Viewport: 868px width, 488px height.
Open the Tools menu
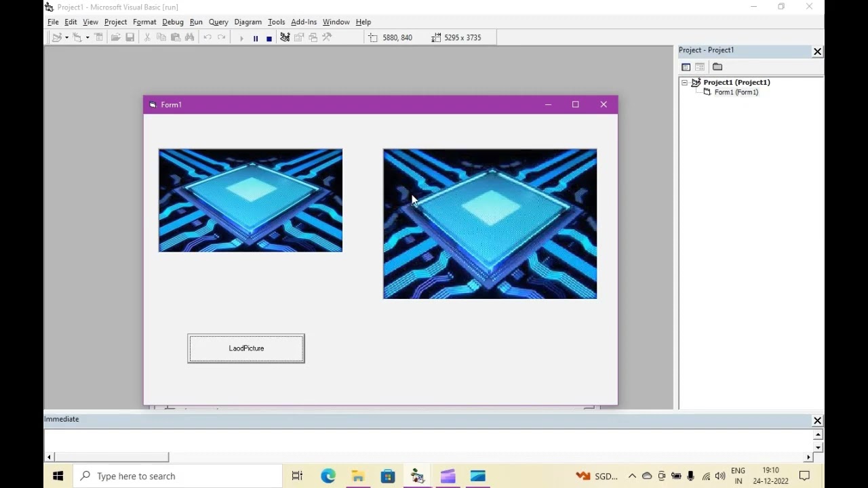coord(276,22)
